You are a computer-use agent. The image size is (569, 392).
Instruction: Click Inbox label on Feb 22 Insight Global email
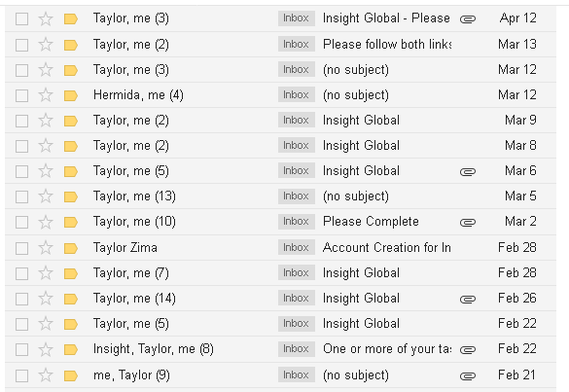click(x=296, y=323)
